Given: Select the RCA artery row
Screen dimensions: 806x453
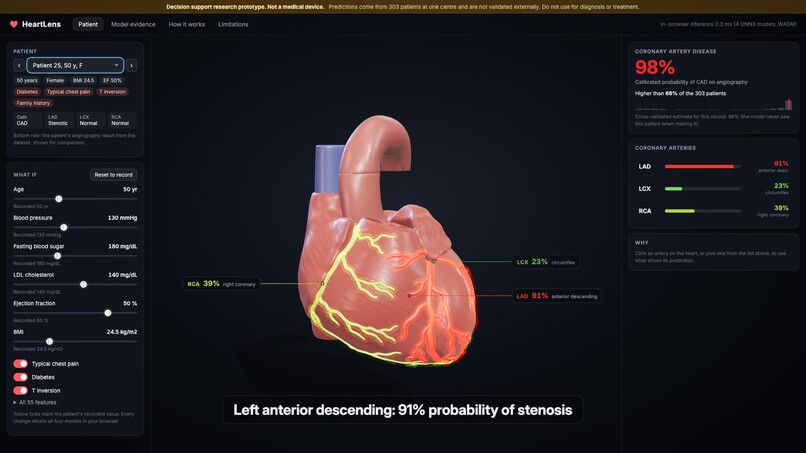Looking at the screenshot, I should coord(713,211).
